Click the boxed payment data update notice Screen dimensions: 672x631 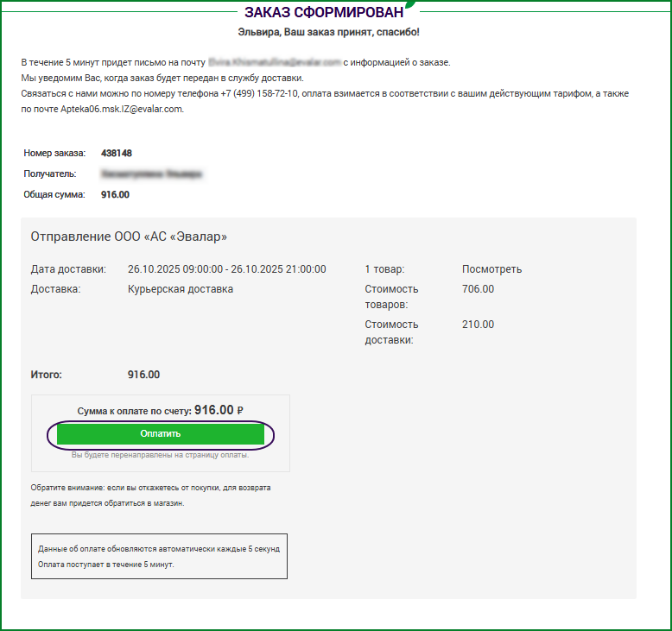coord(159,556)
